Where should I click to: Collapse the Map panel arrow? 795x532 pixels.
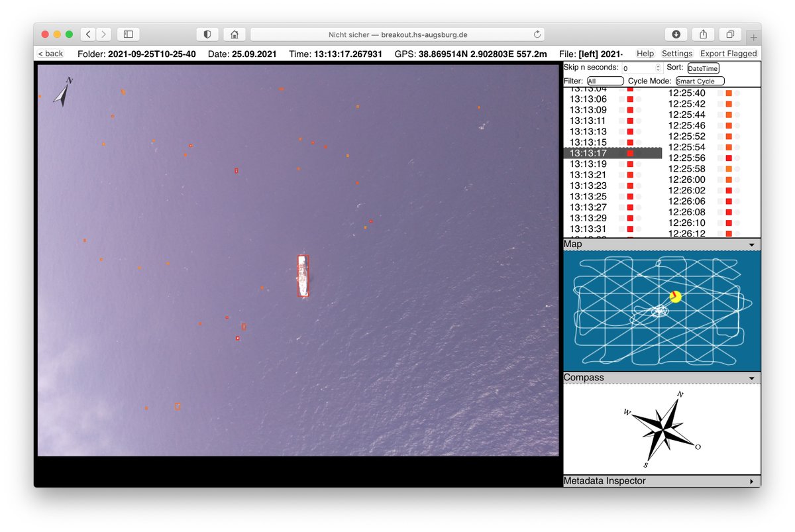[751, 245]
